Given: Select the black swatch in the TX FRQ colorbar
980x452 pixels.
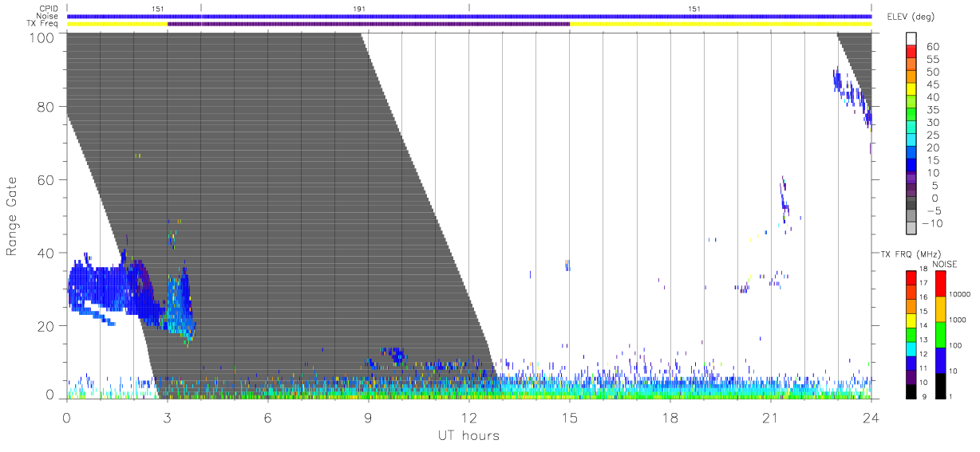Looking at the screenshot, I should [x=911, y=391].
